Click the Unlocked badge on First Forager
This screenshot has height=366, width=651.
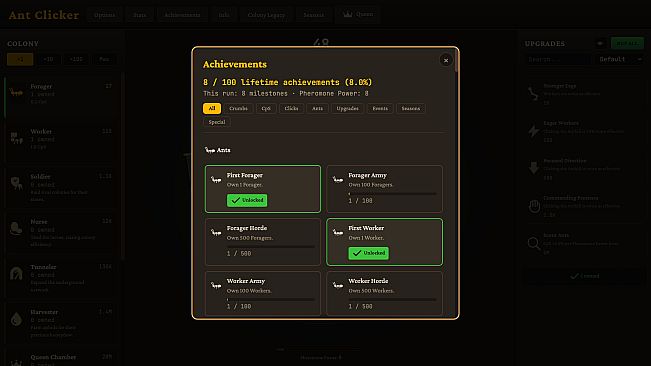pos(247,200)
